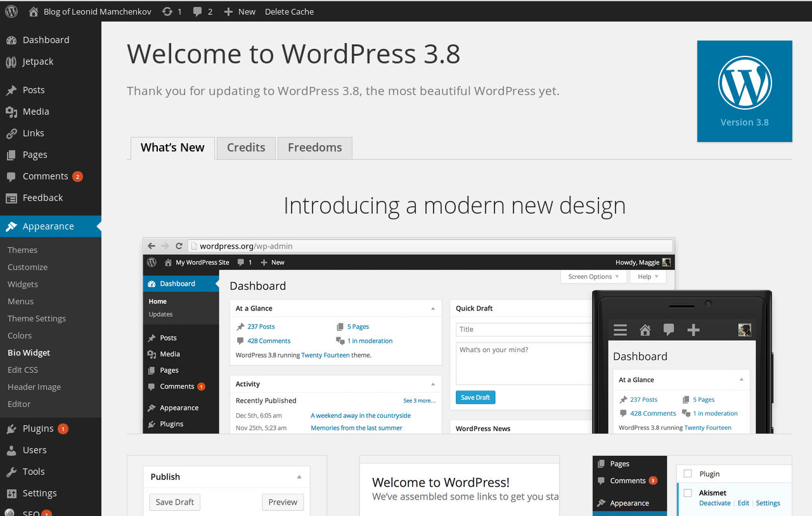Open the site home icon in admin bar
This screenshot has height=516, width=812.
click(x=34, y=11)
